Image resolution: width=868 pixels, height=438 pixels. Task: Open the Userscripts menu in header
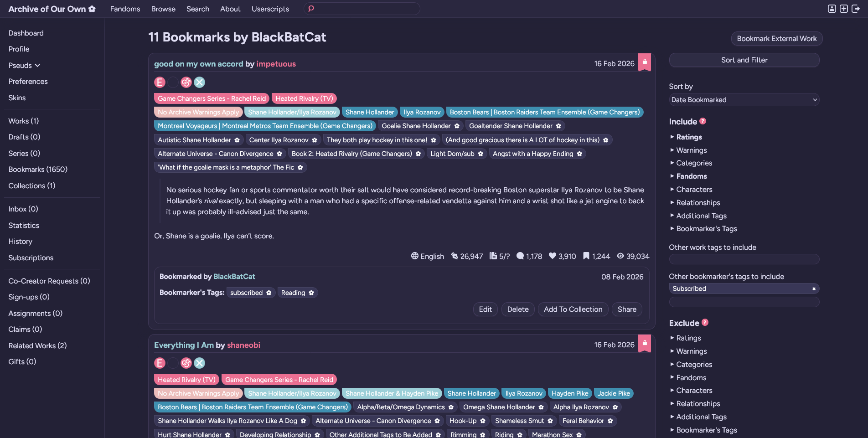[x=270, y=9]
